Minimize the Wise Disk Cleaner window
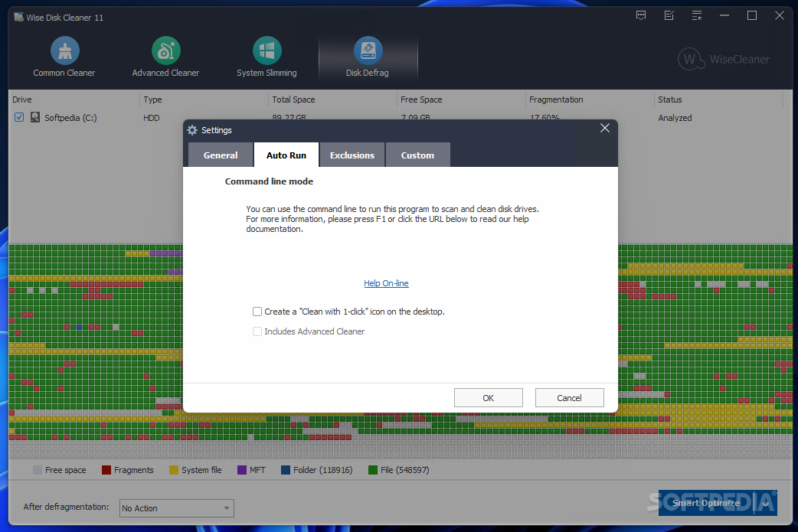The image size is (798, 532). click(724, 16)
